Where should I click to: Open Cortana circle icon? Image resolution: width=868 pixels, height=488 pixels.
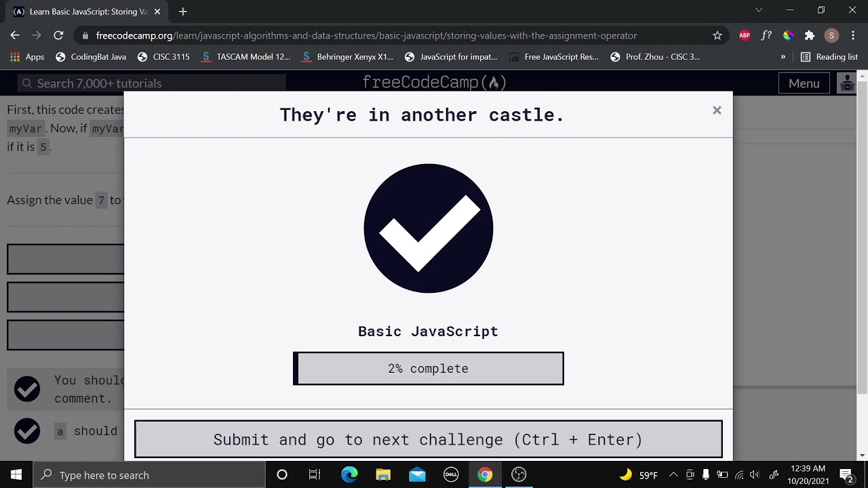pos(282,474)
